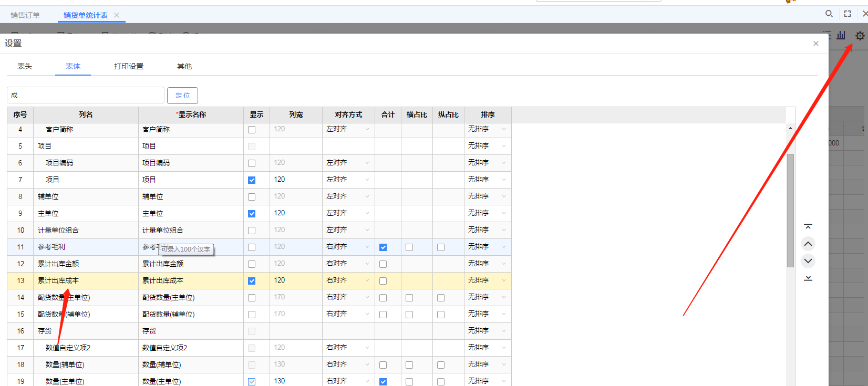Click the table's vertical scrollbar thumb

[790, 211]
